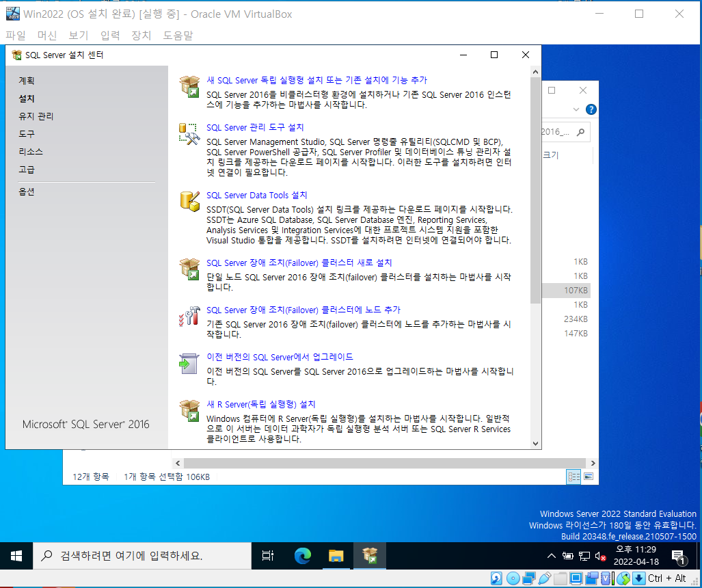
Task: Click the new R Server standalone install icon
Action: (189, 411)
